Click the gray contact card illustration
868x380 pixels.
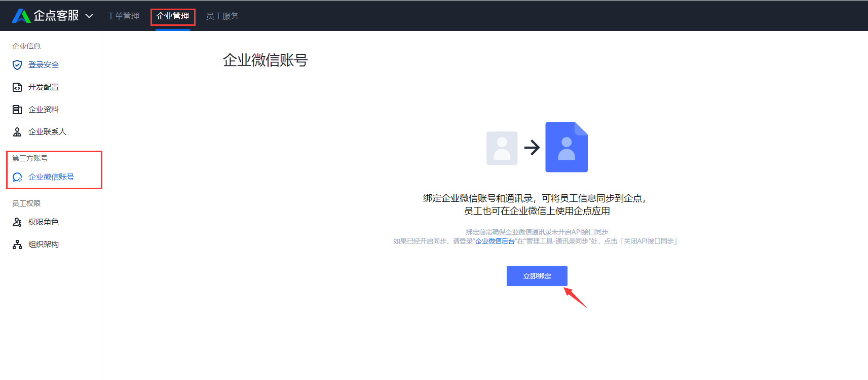(502, 148)
